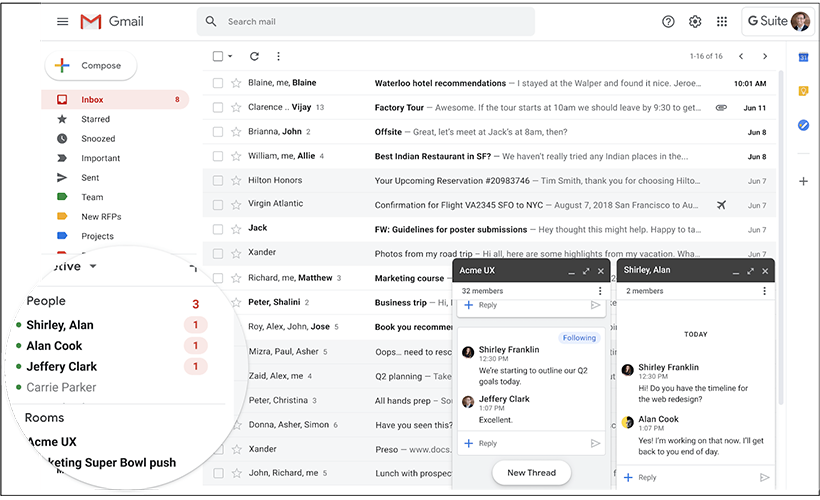Open chat with Jeffery Clark

(62, 367)
